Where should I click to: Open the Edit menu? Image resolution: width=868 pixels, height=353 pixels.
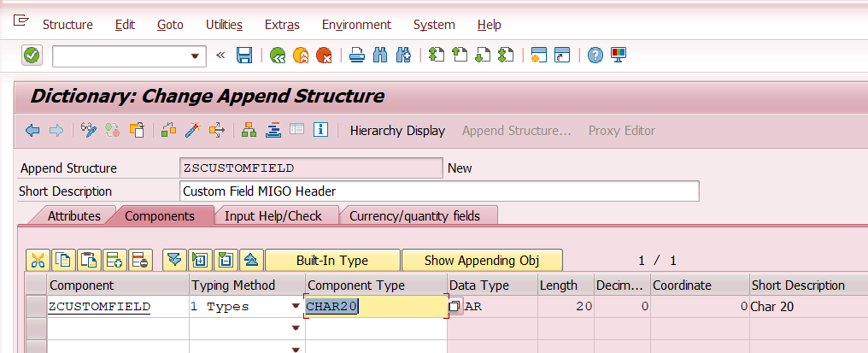tap(125, 25)
